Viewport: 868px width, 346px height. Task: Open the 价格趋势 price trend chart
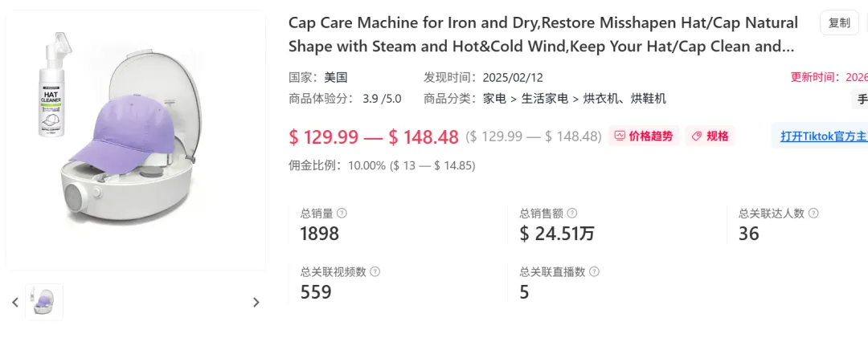644,136
